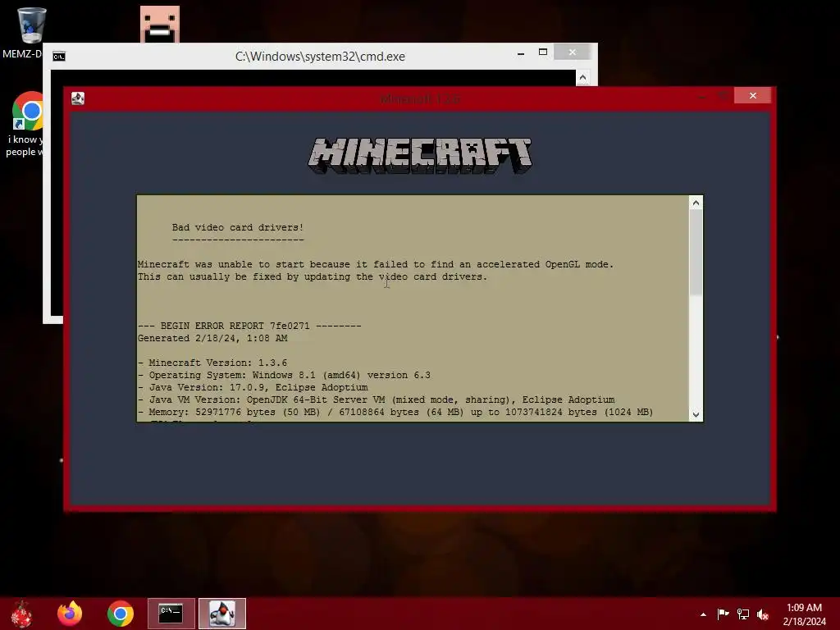Click 'Minecraft was unable to start' line
Viewport: 840px width, 630px height.
[x=376, y=264]
